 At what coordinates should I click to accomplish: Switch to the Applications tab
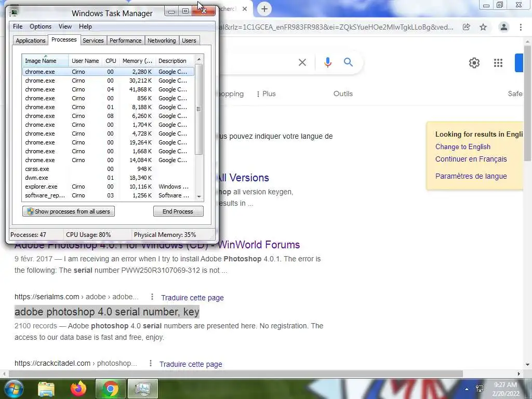point(31,41)
